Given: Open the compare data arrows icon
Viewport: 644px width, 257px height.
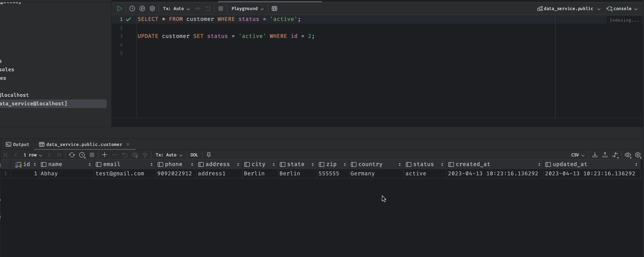Looking at the screenshot, I should (x=615, y=155).
